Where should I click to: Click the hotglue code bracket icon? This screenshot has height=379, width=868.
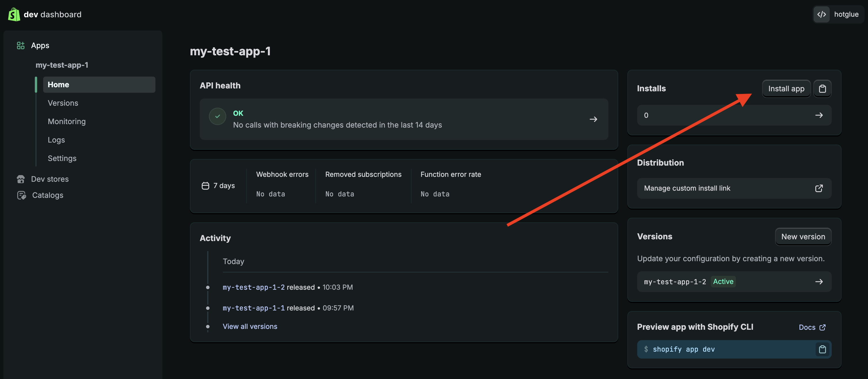[821, 14]
